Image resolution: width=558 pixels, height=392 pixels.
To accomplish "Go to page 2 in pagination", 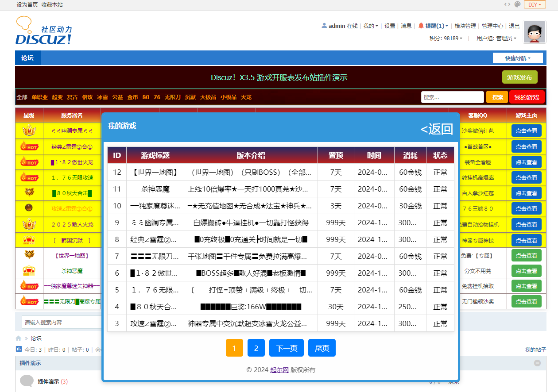I will click(x=256, y=348).
